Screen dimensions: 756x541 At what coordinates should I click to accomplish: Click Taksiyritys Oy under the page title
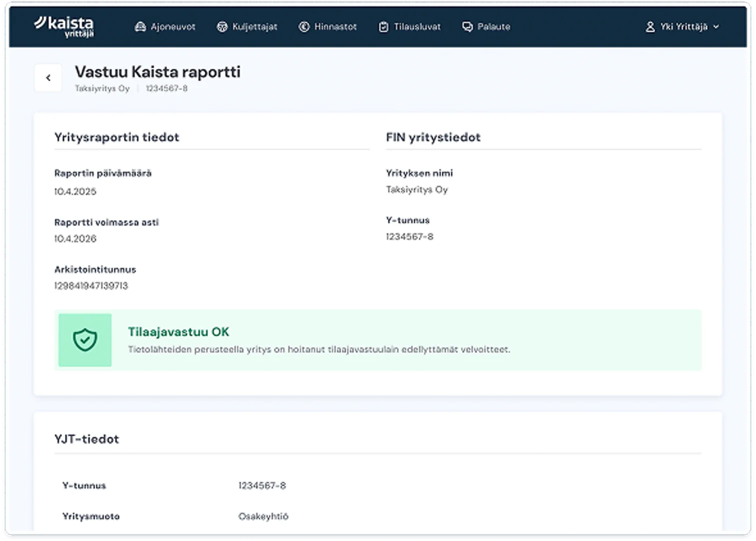102,89
